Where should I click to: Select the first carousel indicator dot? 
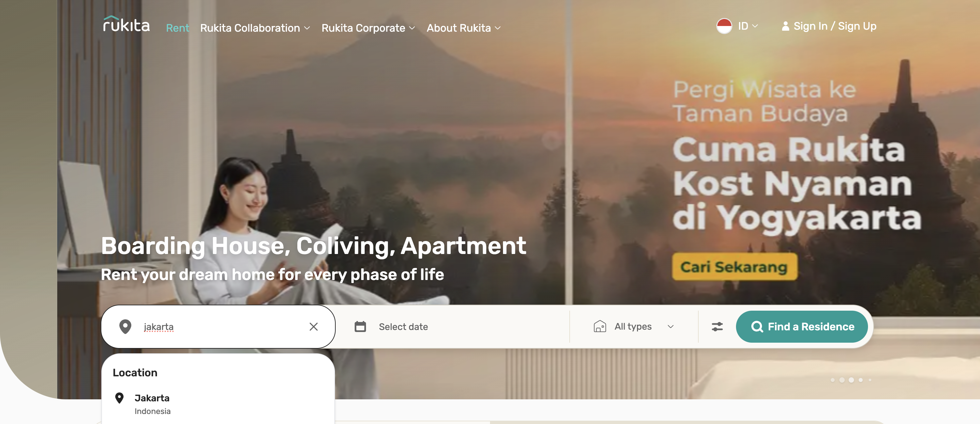click(832, 380)
